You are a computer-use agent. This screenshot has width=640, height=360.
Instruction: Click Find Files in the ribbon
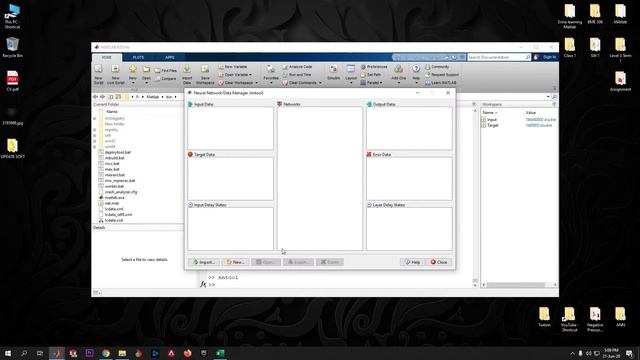(166, 71)
